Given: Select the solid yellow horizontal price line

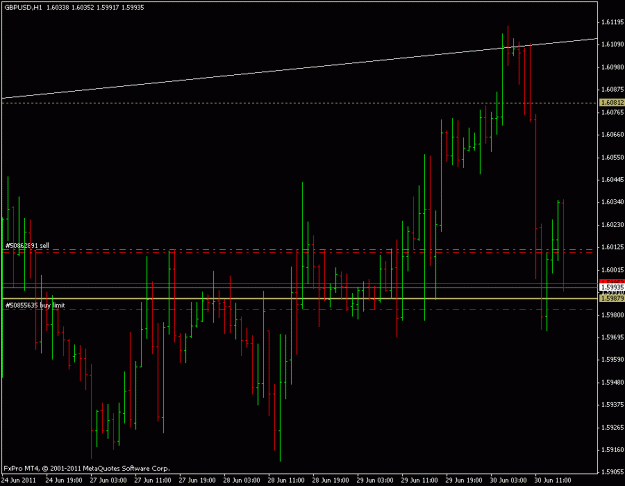Looking at the screenshot, I should point(299,298).
